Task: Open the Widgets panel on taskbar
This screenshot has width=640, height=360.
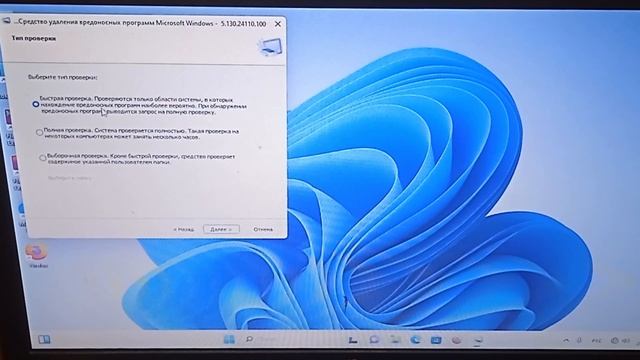Action: pyautogui.click(x=44, y=339)
